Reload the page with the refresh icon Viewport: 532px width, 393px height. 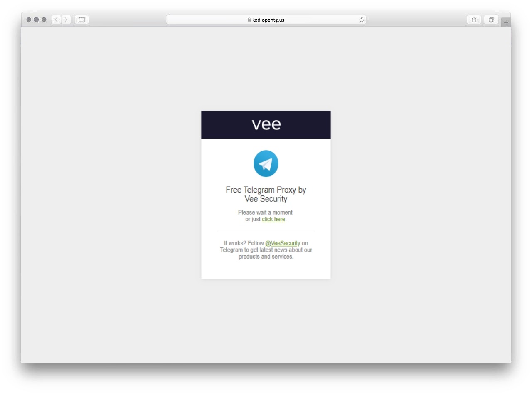click(x=361, y=20)
